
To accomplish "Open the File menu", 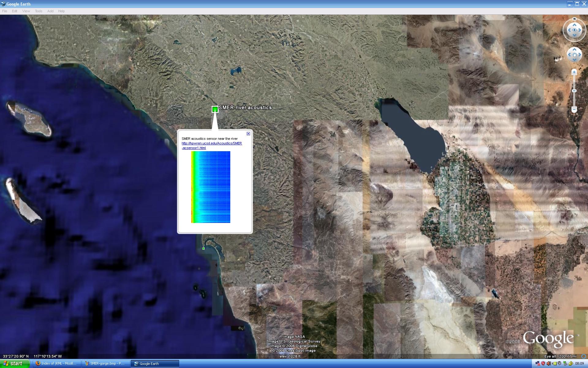I will (x=5, y=11).
